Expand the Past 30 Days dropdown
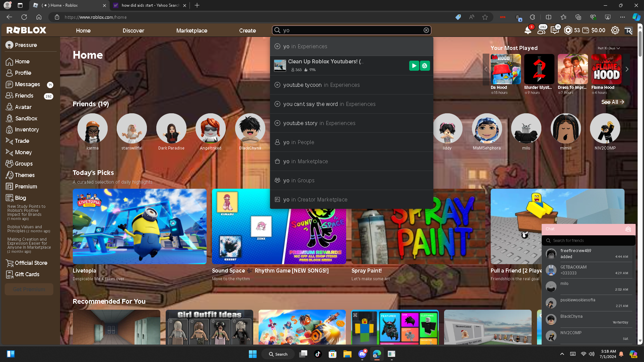The height and width of the screenshot is (362, 644). click(608, 48)
